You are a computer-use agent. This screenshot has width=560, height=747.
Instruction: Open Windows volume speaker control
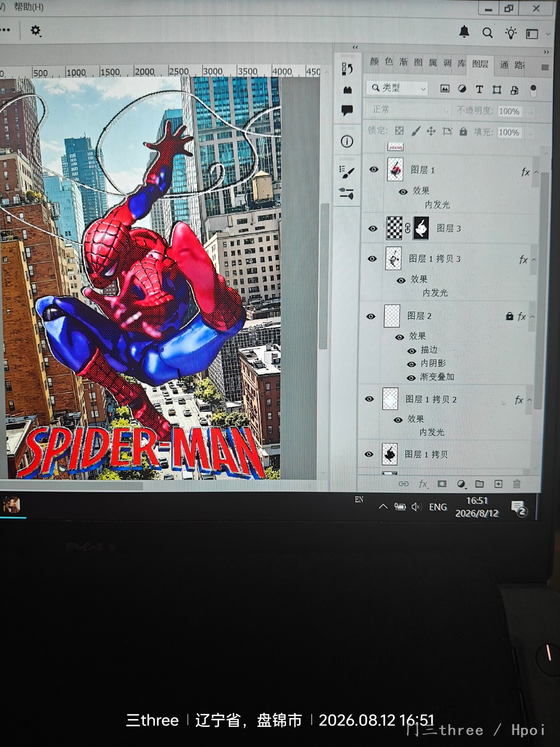(416, 507)
